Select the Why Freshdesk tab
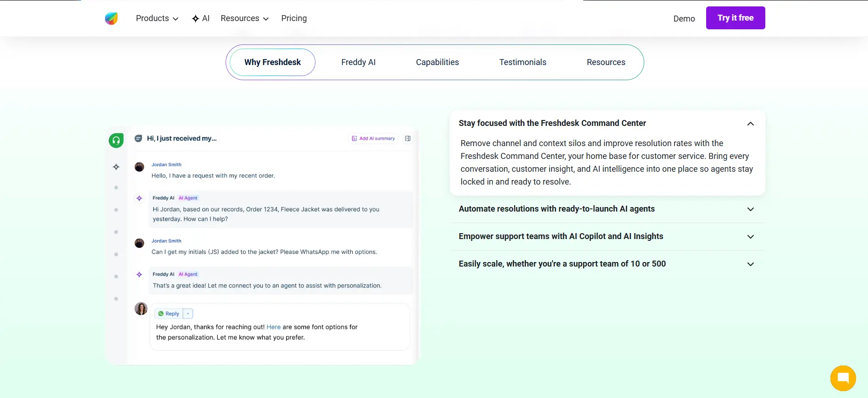 pos(272,62)
